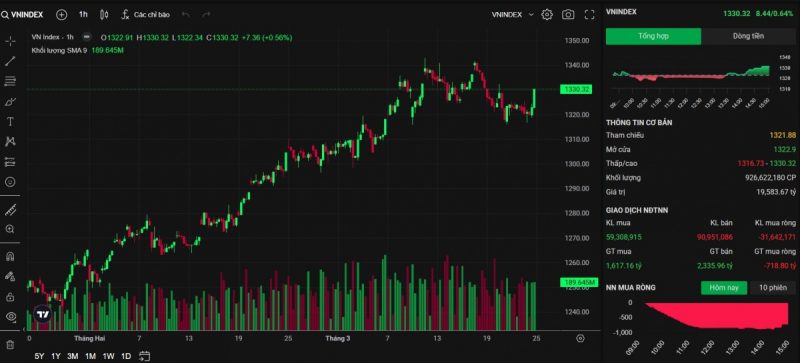Screen dimensions: 800x363
Task: Set the chart range to 1M
Action: (90, 356)
